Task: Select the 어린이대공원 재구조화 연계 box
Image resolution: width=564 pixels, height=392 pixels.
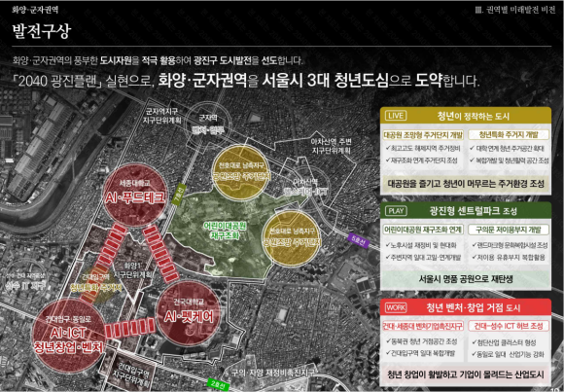Action: [x=423, y=230]
